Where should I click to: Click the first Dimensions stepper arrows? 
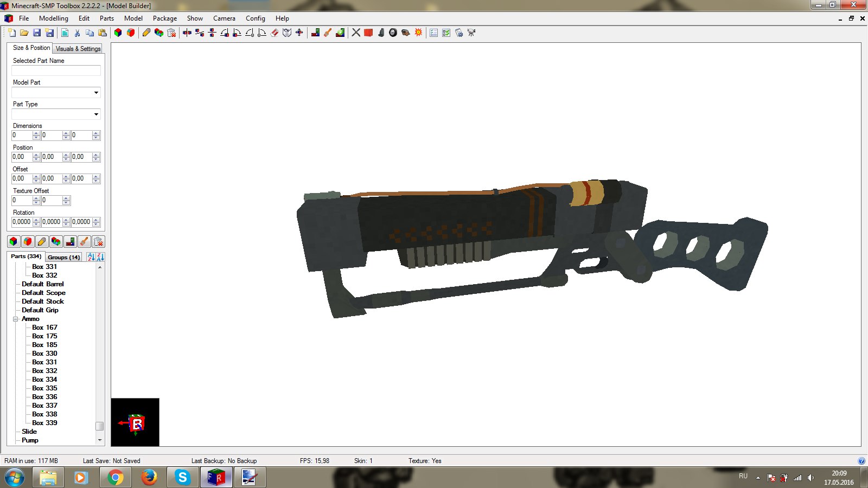[x=36, y=136]
